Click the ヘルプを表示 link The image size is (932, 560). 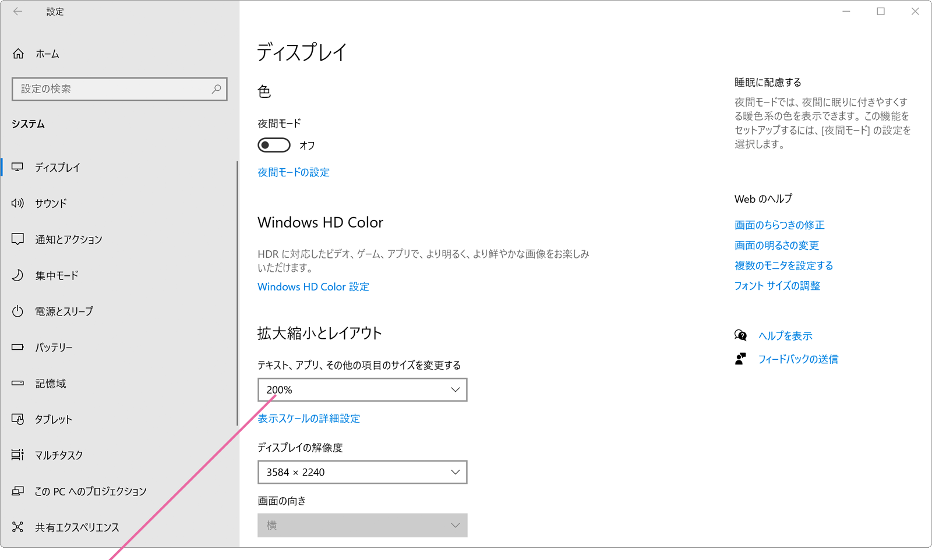pos(785,336)
